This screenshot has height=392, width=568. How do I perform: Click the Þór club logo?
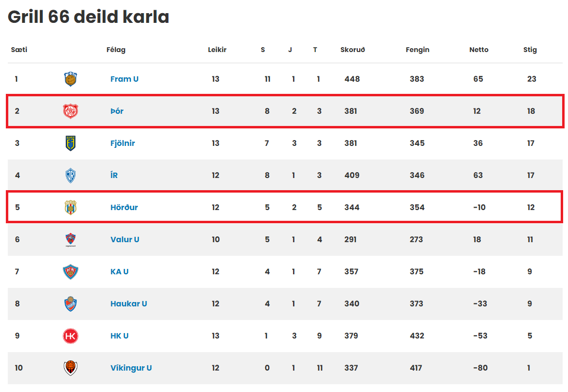tap(71, 111)
